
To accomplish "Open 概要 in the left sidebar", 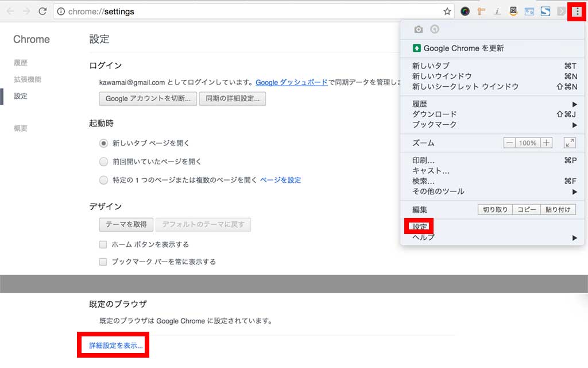I will pos(21,128).
